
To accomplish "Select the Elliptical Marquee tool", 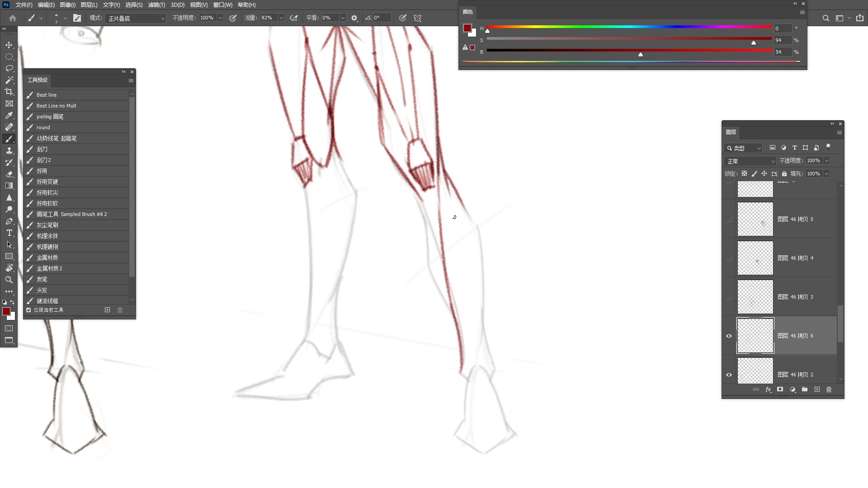I will [x=9, y=57].
